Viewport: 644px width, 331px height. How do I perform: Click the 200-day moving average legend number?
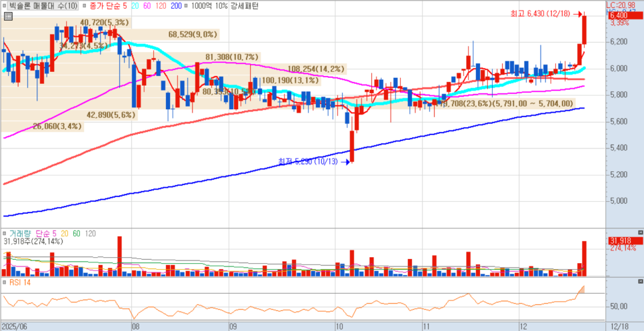(x=176, y=6)
